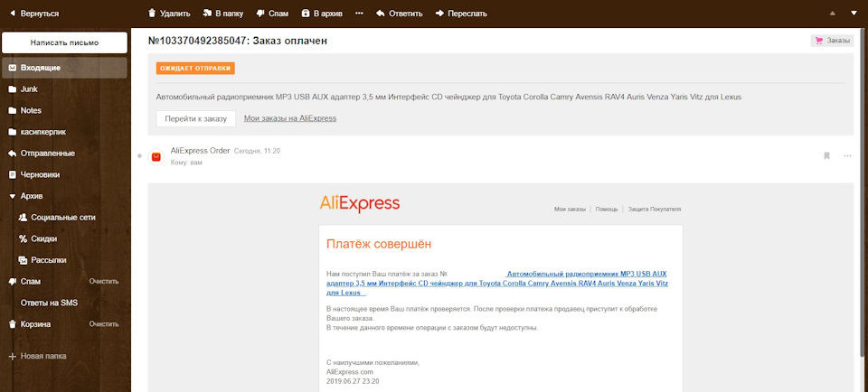
Task: Mark the message as Спам in toolbar
Action: pos(272,14)
